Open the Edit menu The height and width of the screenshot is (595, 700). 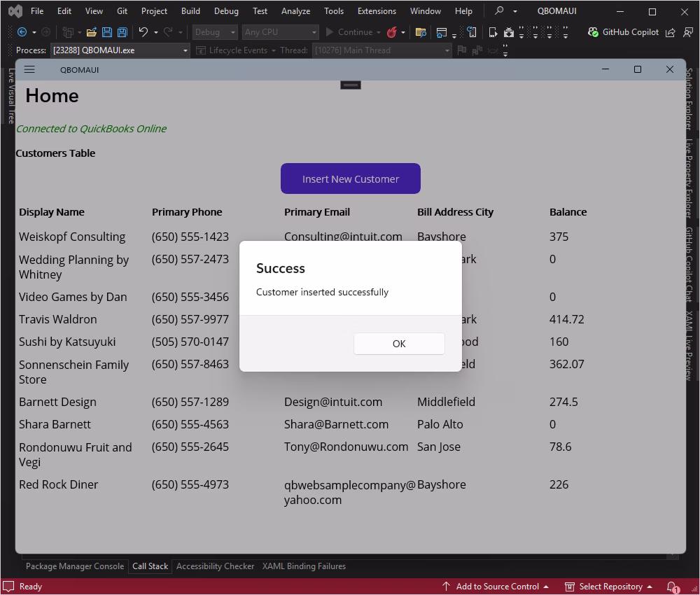point(64,11)
